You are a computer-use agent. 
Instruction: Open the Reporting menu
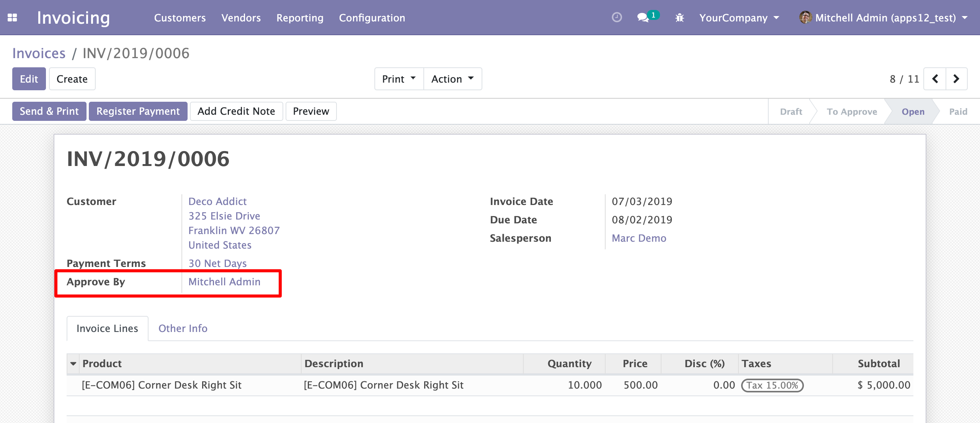pyautogui.click(x=300, y=18)
